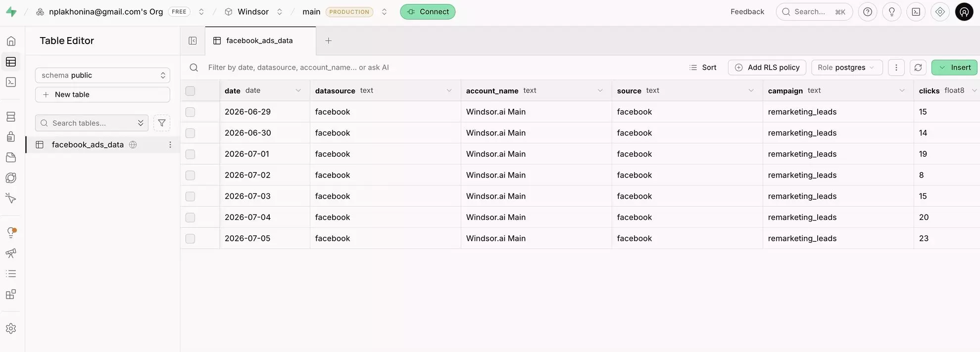This screenshot has height=352, width=980.
Task: Open the inline SQL terminal icon
Action: [x=916, y=12]
